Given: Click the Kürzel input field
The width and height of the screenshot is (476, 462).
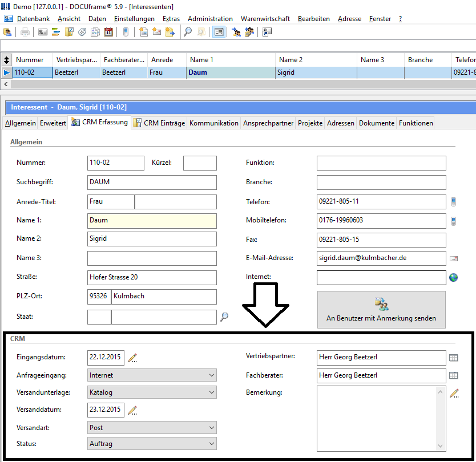Looking at the screenshot, I should 200,163.
